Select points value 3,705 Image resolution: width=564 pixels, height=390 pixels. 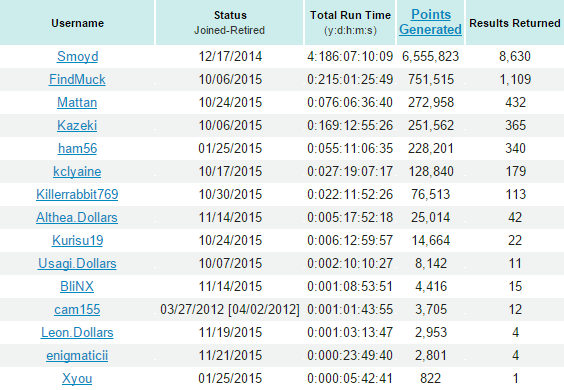coord(431,310)
